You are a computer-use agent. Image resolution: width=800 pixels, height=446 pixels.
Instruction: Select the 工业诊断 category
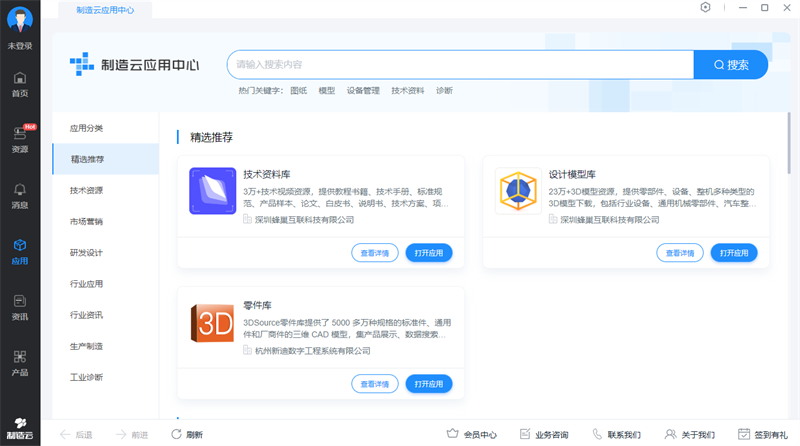coord(106,377)
